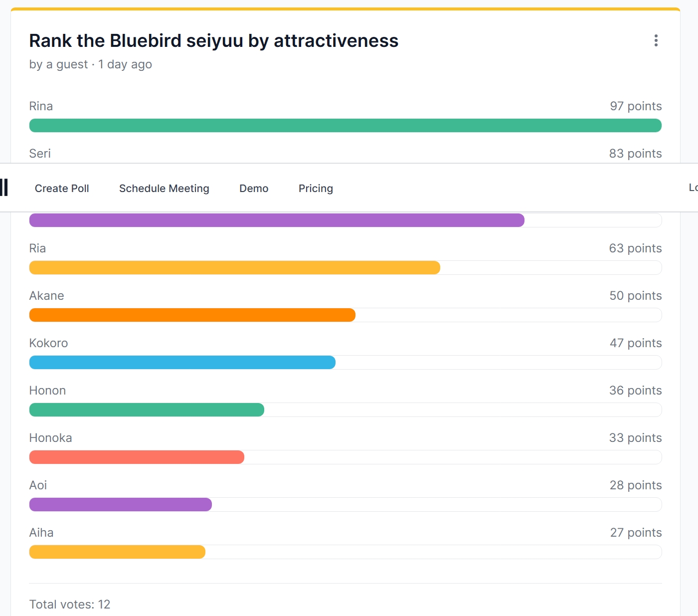Image resolution: width=698 pixels, height=616 pixels.
Task: Go to Schedule Meeting in the navbar
Action: point(164,189)
